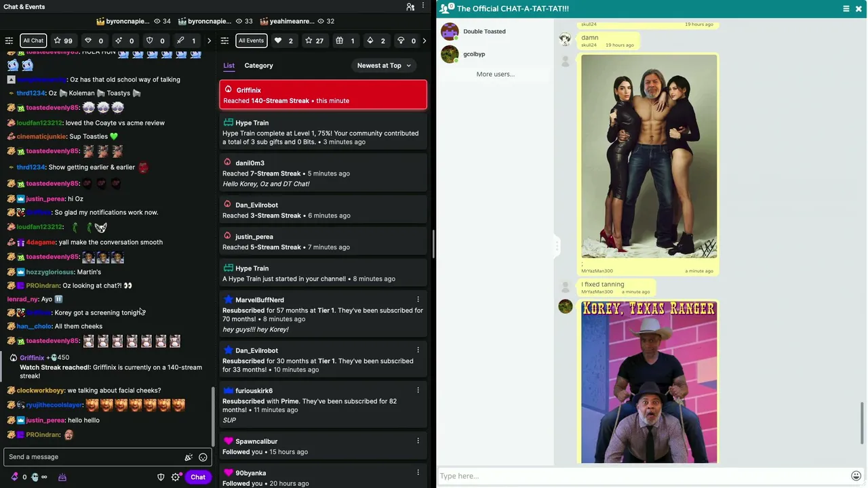The height and width of the screenshot is (488, 868).
Task: Open Hype Train complete at Level 1 event
Action: click(x=323, y=132)
